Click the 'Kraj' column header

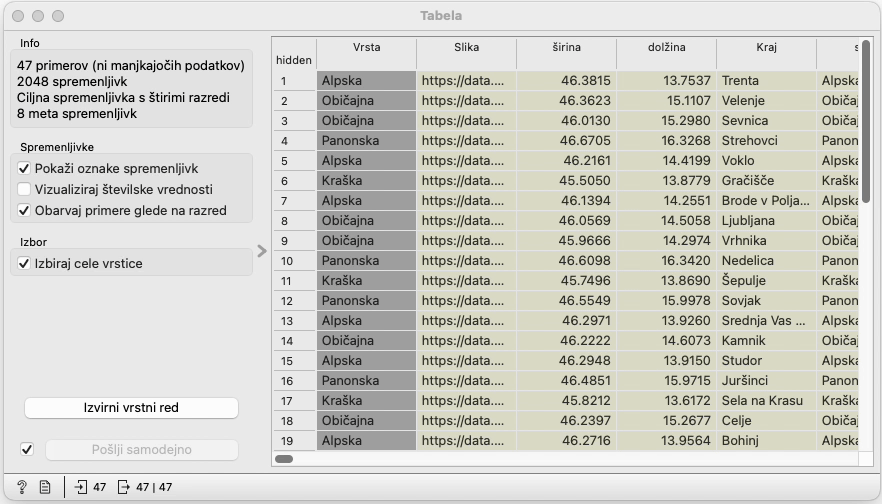click(x=766, y=47)
